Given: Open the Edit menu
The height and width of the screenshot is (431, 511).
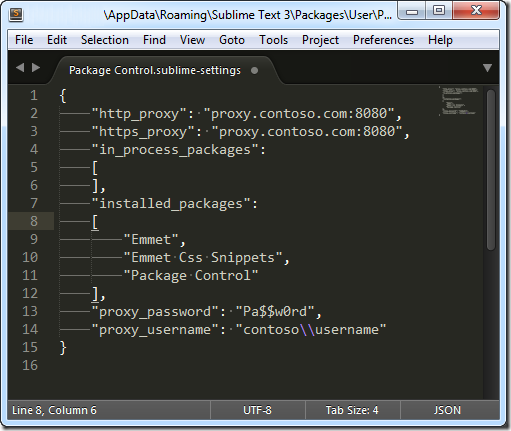Looking at the screenshot, I should pos(57,40).
